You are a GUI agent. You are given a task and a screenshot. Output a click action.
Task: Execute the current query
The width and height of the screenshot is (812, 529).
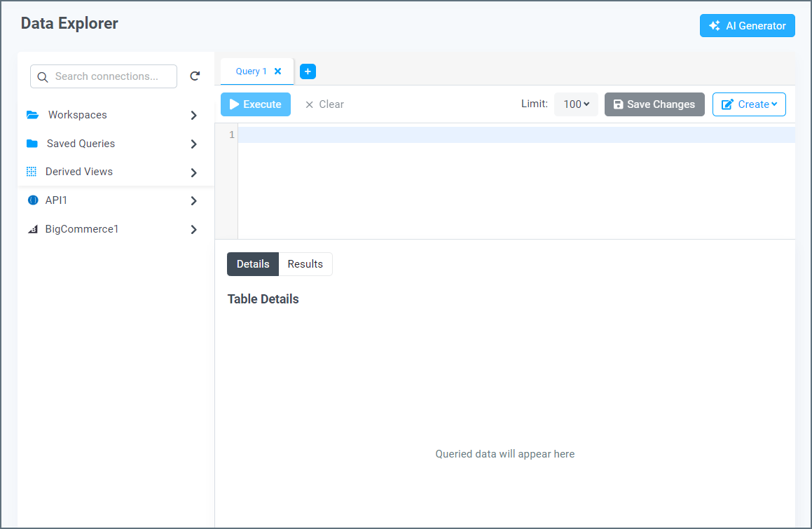[256, 104]
